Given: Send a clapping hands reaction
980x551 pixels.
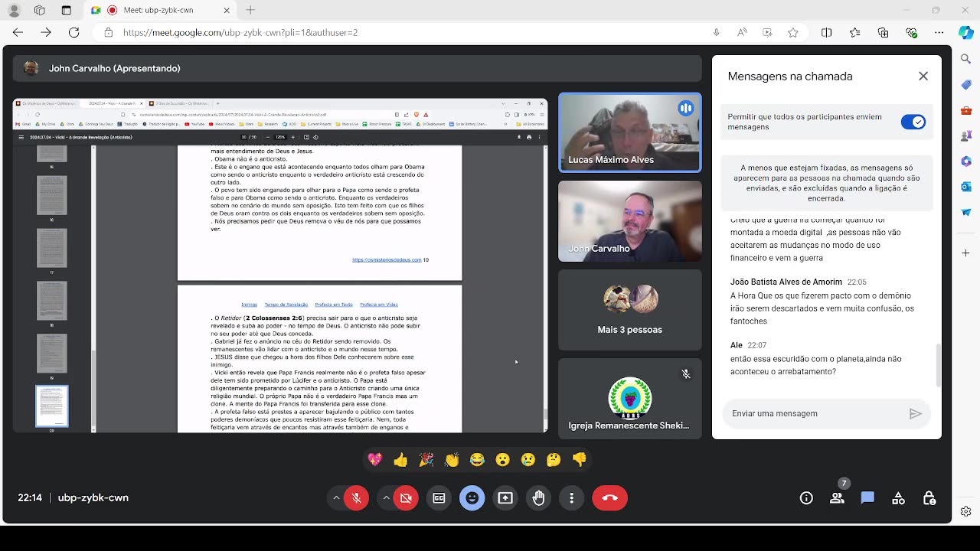Looking at the screenshot, I should tap(452, 460).
